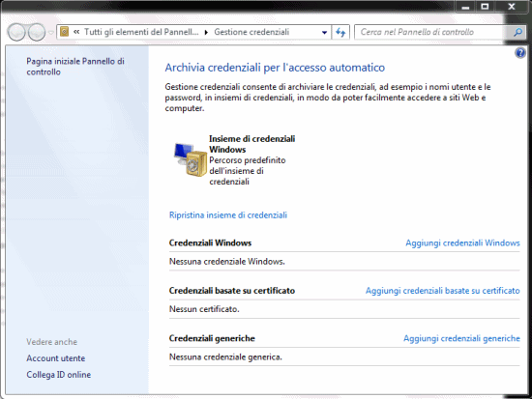Viewport: 532px width, 399px height.
Task: Focus the 'Cerca nel Pannello di controllo' field
Action: point(433,32)
